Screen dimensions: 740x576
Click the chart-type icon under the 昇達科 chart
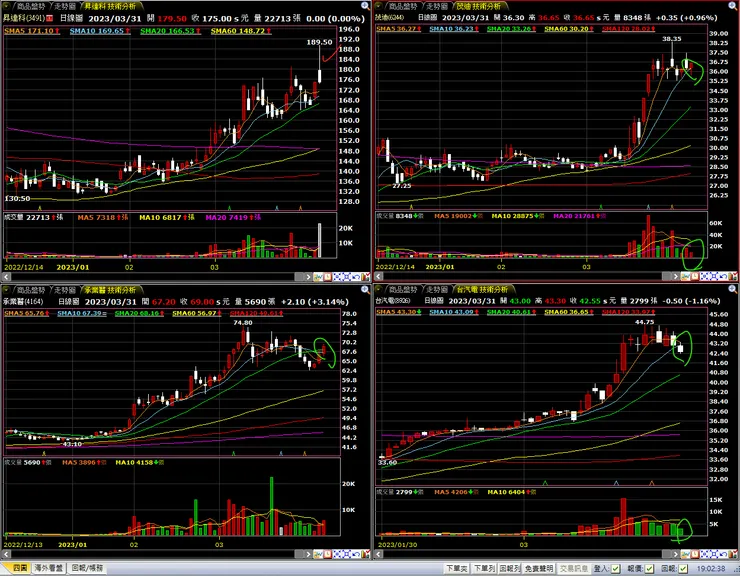tap(318, 277)
